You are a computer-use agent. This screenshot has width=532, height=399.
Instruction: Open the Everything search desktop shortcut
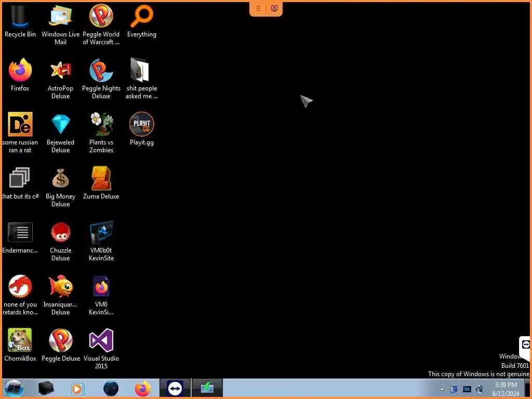142,21
